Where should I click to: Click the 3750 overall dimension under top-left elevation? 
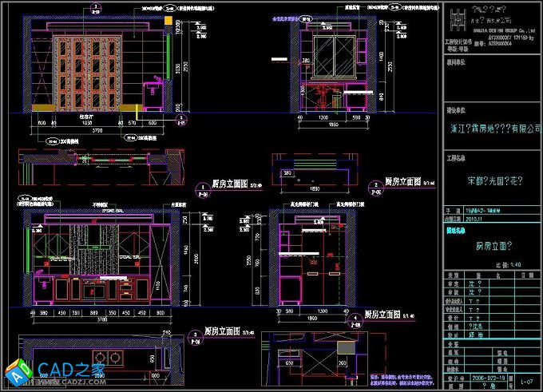tap(96, 132)
